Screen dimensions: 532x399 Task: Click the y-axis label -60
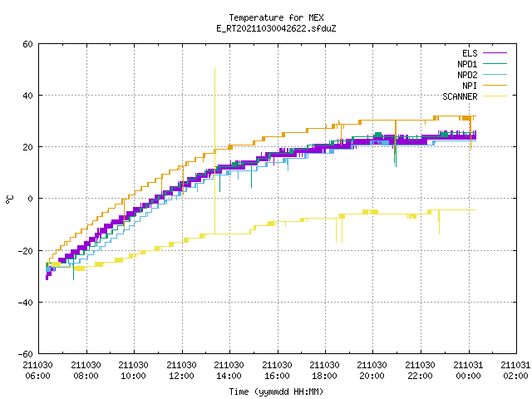coord(26,354)
